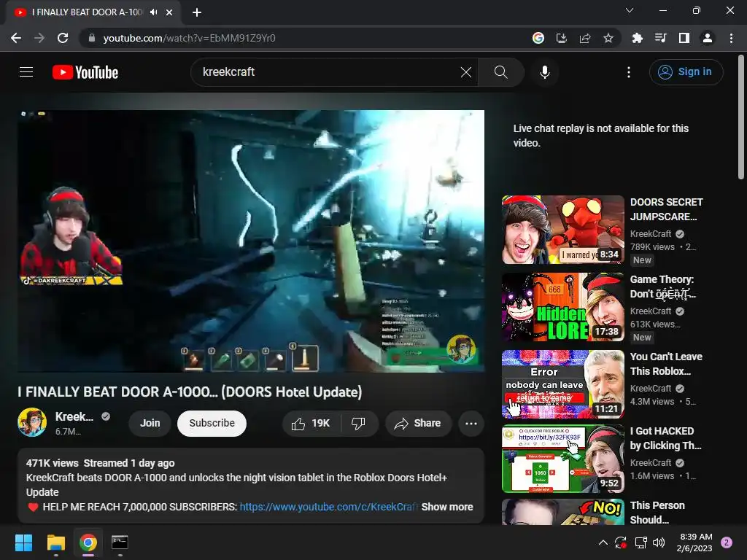Open 'DOORS SECRET JUMPSCARE...' title link
This screenshot has width=747, height=560.
point(666,209)
